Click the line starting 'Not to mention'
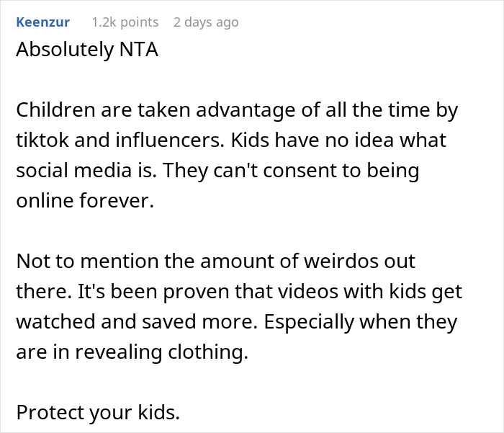Viewport: 504px width, 433px height. point(216,261)
